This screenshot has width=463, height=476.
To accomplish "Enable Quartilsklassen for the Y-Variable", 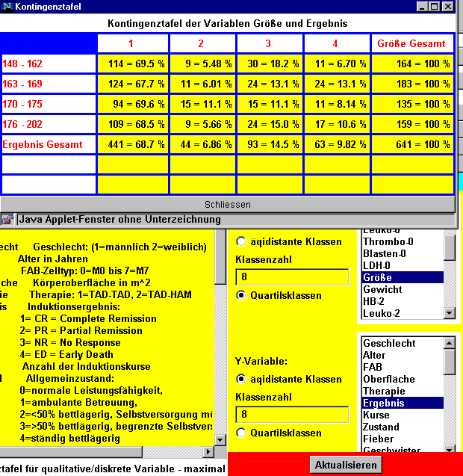I will (x=241, y=433).
